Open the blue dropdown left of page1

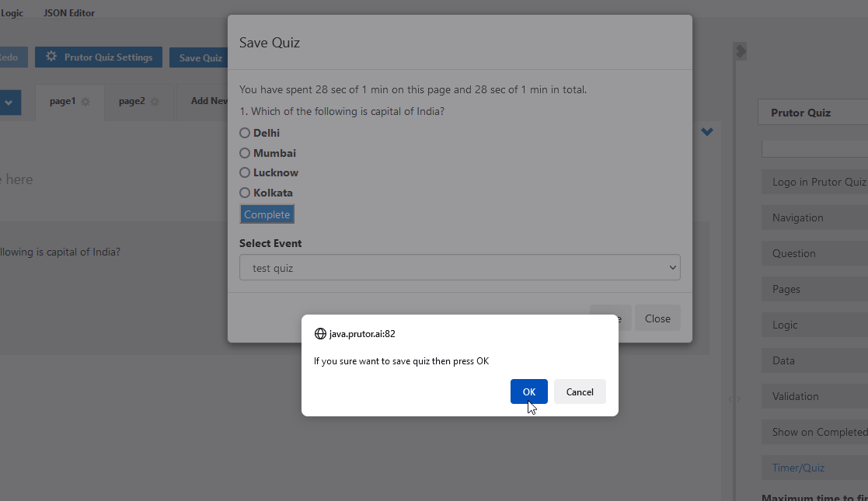click(9, 102)
